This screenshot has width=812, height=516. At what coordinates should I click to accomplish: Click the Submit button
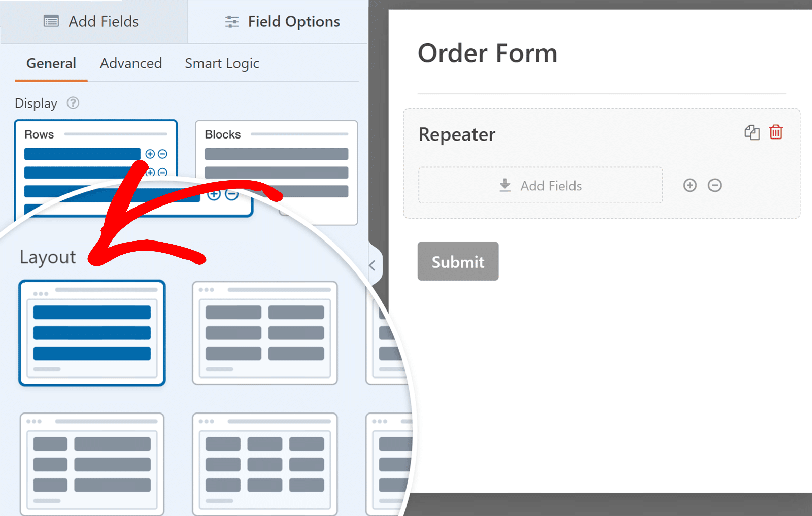click(x=458, y=261)
